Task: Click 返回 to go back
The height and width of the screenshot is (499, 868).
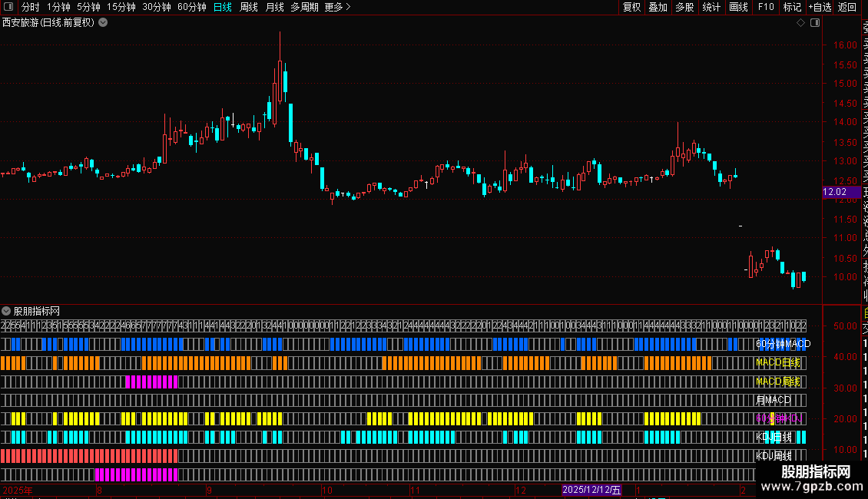Action: [847, 7]
